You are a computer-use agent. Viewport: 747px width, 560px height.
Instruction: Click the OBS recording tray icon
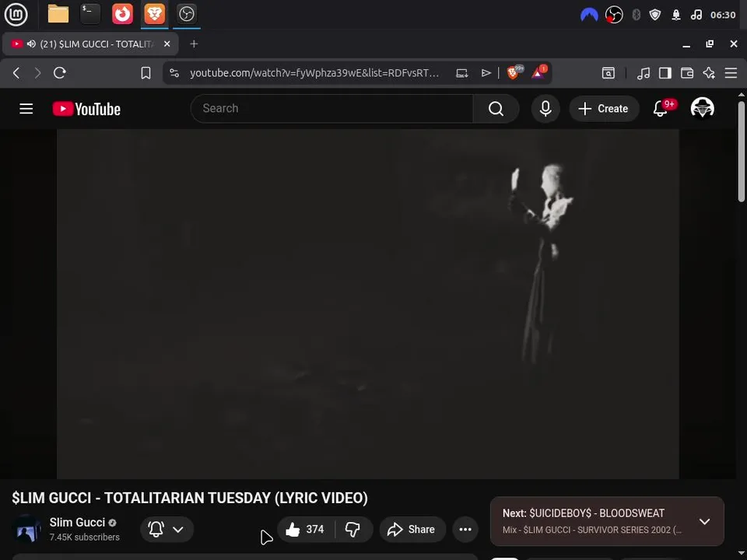pos(614,15)
